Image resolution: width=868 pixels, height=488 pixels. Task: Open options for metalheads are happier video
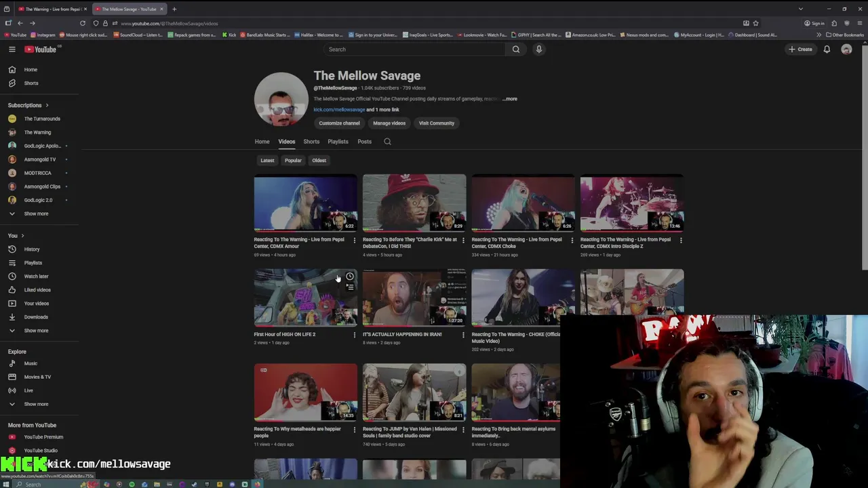pyautogui.click(x=354, y=430)
